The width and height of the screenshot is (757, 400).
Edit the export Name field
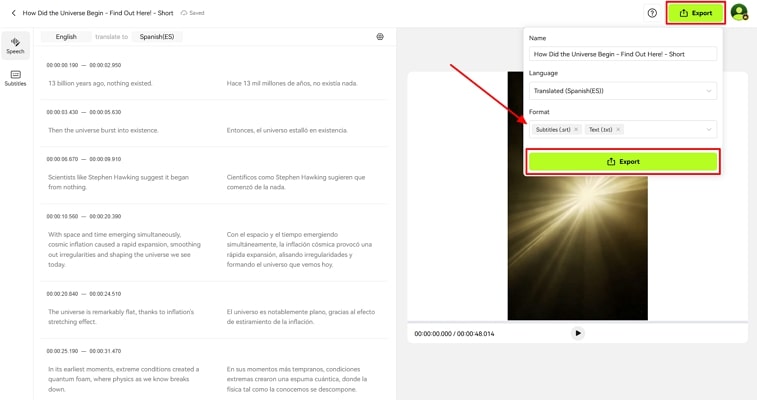click(x=623, y=54)
